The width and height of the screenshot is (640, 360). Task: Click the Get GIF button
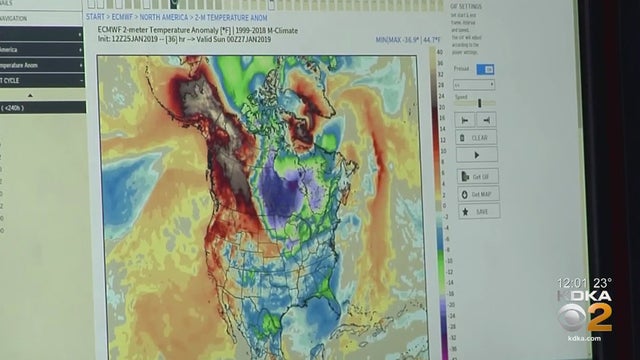478,176
